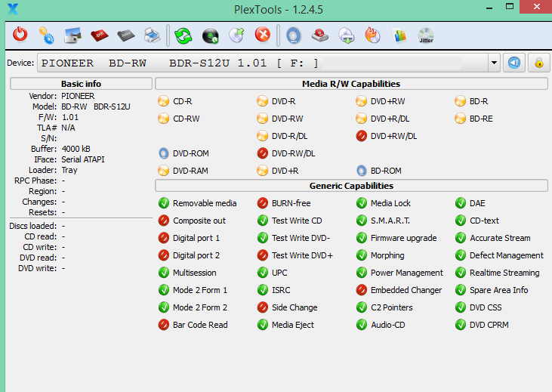Click the red icon beside Composite out
Screen dimensions: 552x392
pyautogui.click(x=164, y=221)
